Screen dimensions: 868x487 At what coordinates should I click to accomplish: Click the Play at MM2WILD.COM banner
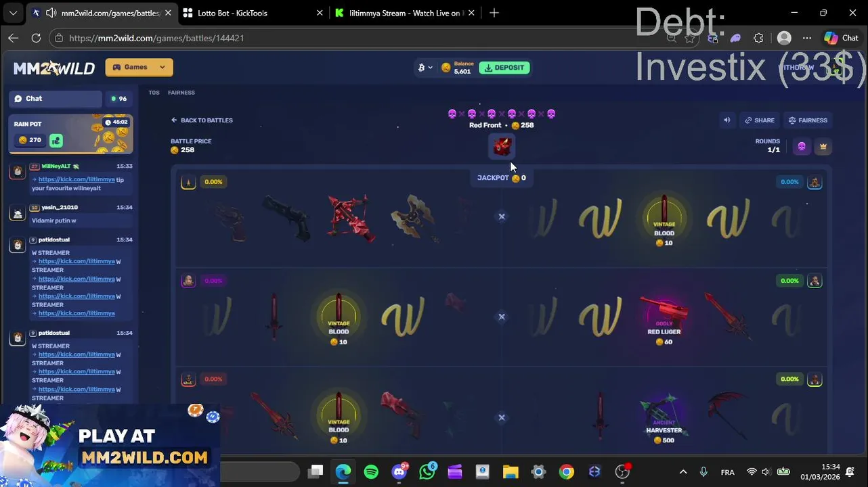pos(110,445)
